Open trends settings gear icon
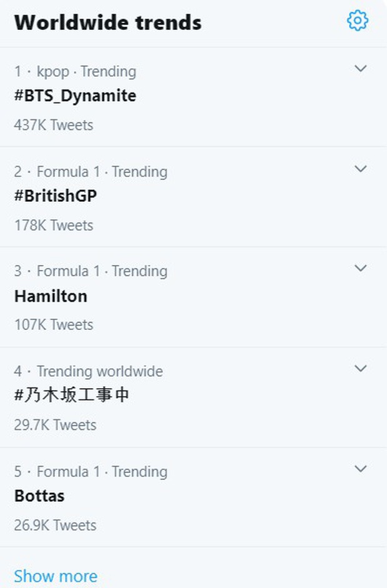Viewport: 387px width, 588px height. tap(358, 21)
